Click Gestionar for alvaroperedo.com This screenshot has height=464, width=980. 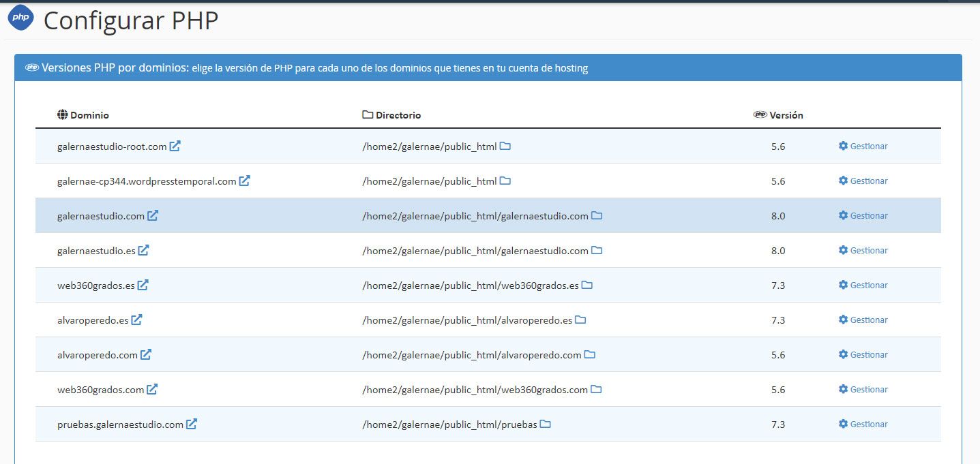[863, 354]
